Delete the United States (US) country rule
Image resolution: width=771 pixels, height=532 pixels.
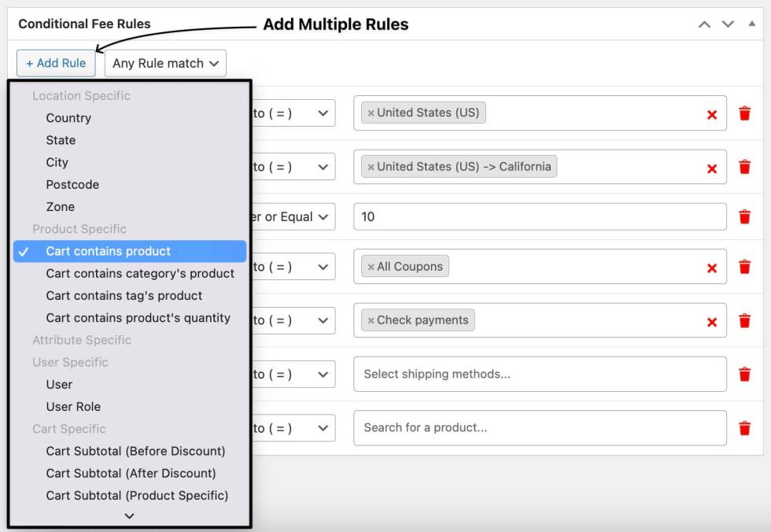tap(744, 113)
